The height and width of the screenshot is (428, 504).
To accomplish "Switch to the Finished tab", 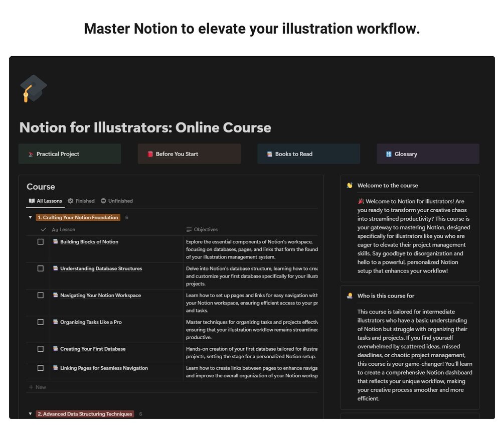I will [81, 201].
